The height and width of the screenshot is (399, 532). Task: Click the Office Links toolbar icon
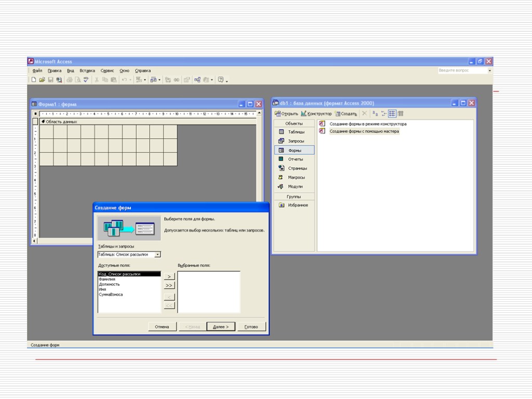point(139,79)
